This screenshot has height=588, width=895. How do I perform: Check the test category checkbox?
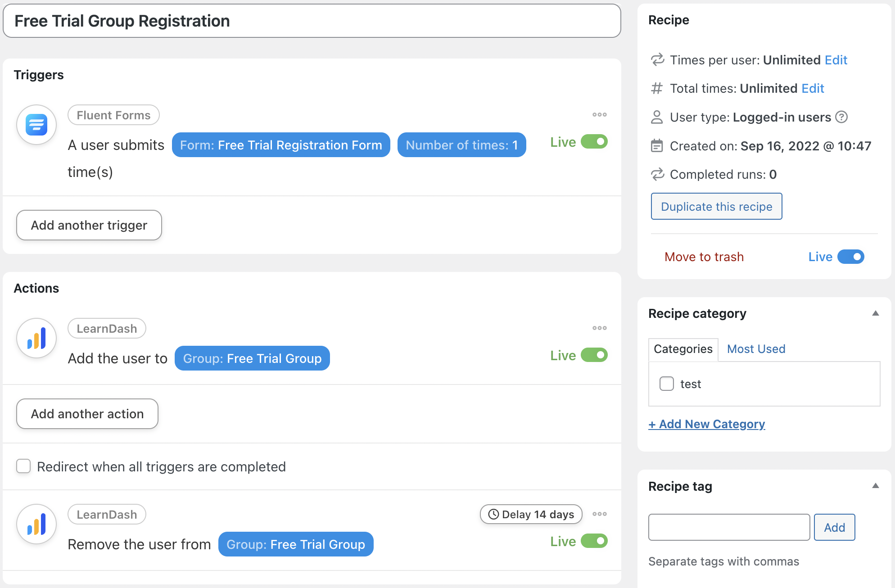pos(666,384)
